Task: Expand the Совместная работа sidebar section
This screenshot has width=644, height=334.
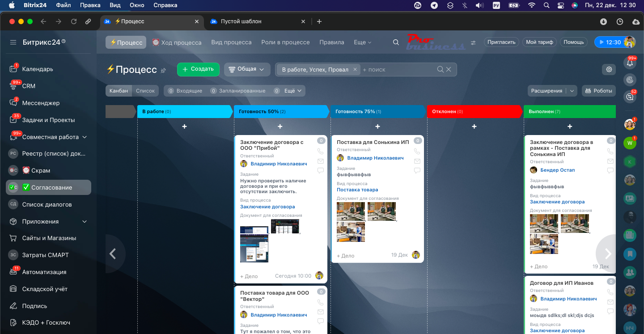Action: coord(85,137)
